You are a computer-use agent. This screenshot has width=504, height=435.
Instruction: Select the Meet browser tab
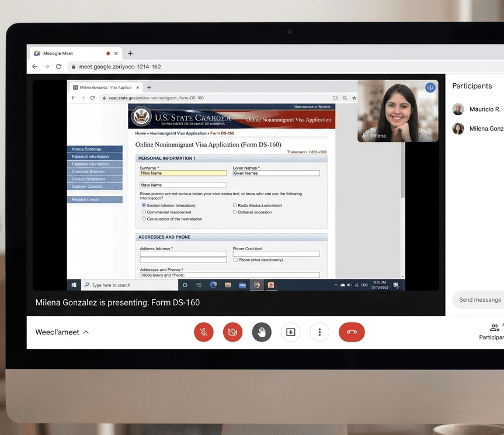pyautogui.click(x=76, y=53)
